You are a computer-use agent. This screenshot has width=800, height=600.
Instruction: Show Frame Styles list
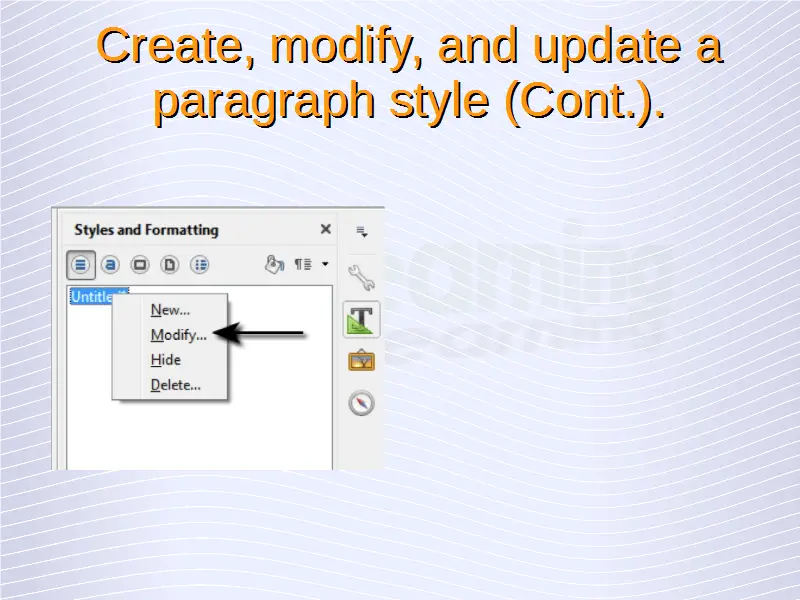140,265
